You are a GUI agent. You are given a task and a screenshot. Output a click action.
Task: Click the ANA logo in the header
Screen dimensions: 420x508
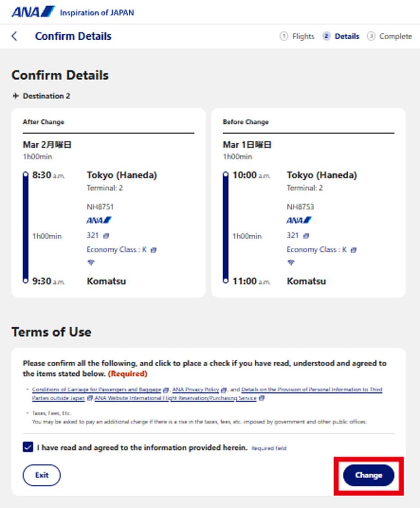pos(33,12)
